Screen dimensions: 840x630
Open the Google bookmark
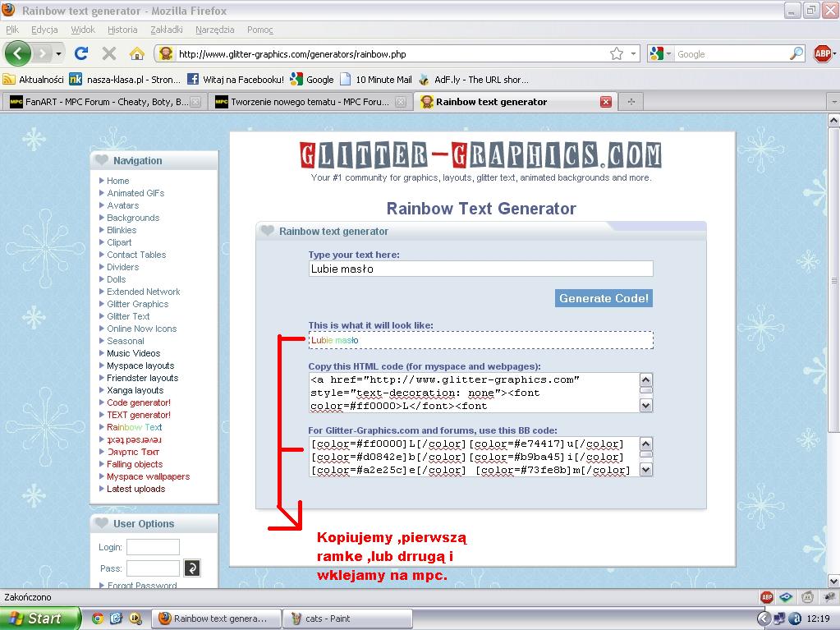312,80
